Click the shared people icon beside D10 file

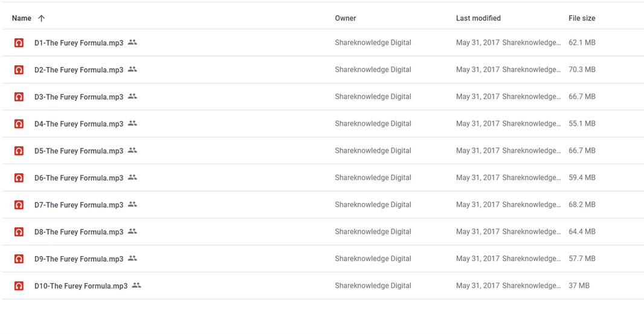pos(137,285)
